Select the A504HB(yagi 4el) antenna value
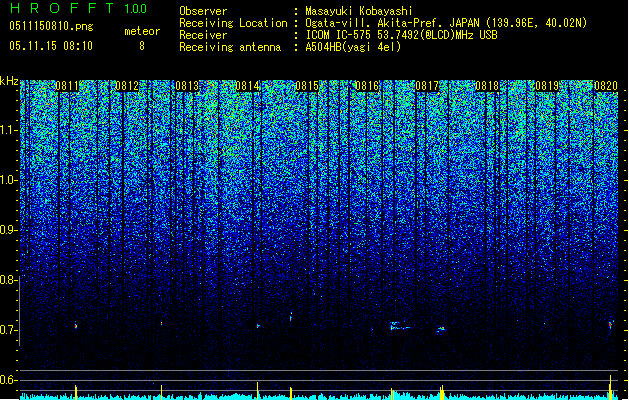This screenshot has height=400, width=629. click(353, 47)
